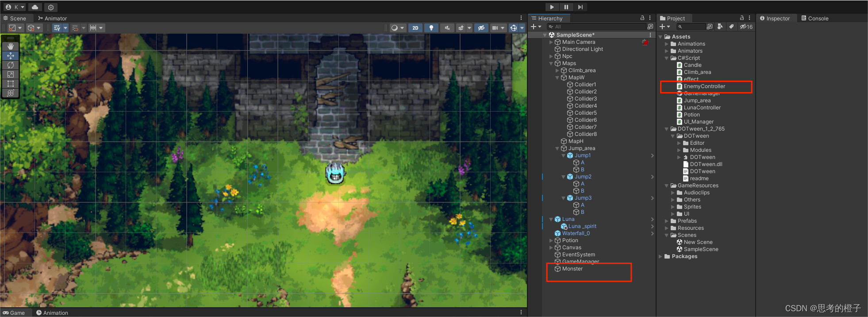This screenshot has width=868, height=317.
Task: Select Directional Light in Hierarchy
Action: [x=582, y=49]
